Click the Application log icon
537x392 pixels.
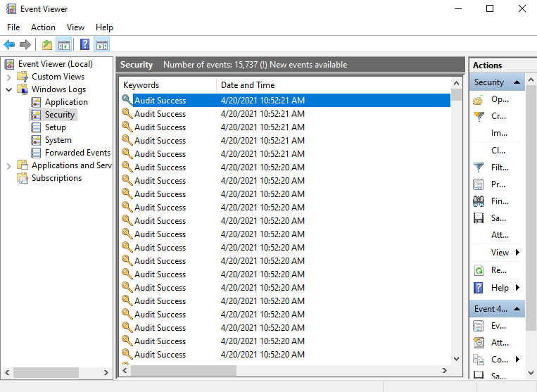click(36, 102)
